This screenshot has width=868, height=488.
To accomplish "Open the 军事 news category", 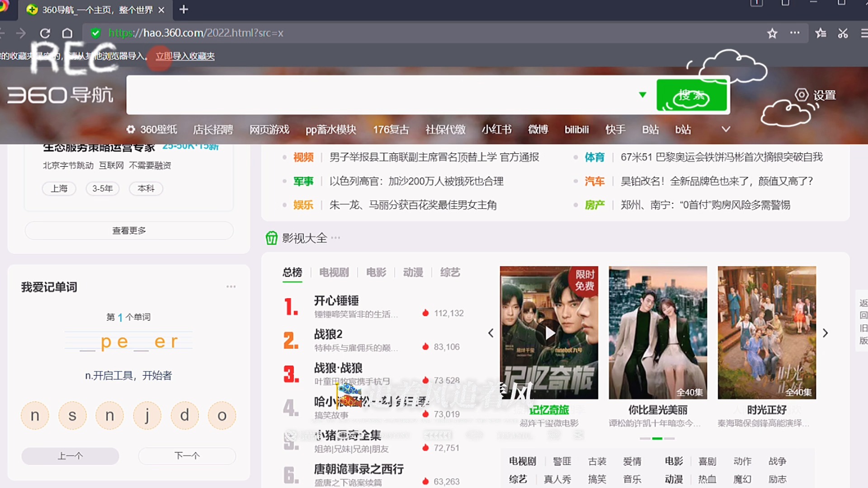I will 303,181.
